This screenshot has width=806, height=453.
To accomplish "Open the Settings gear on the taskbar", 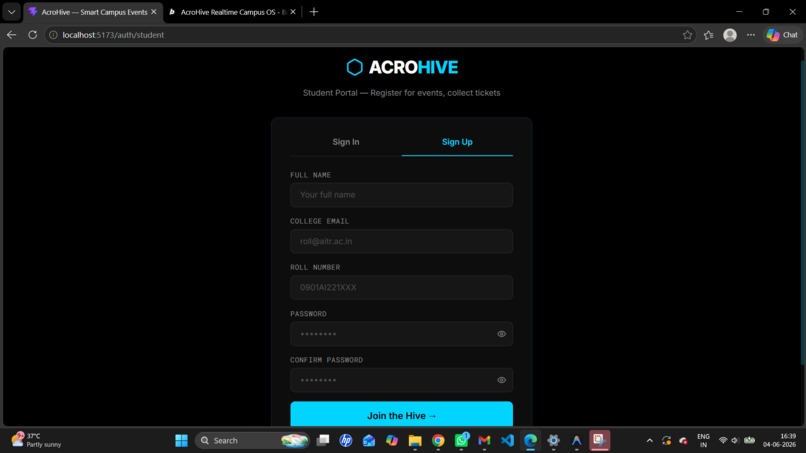I will (x=554, y=441).
